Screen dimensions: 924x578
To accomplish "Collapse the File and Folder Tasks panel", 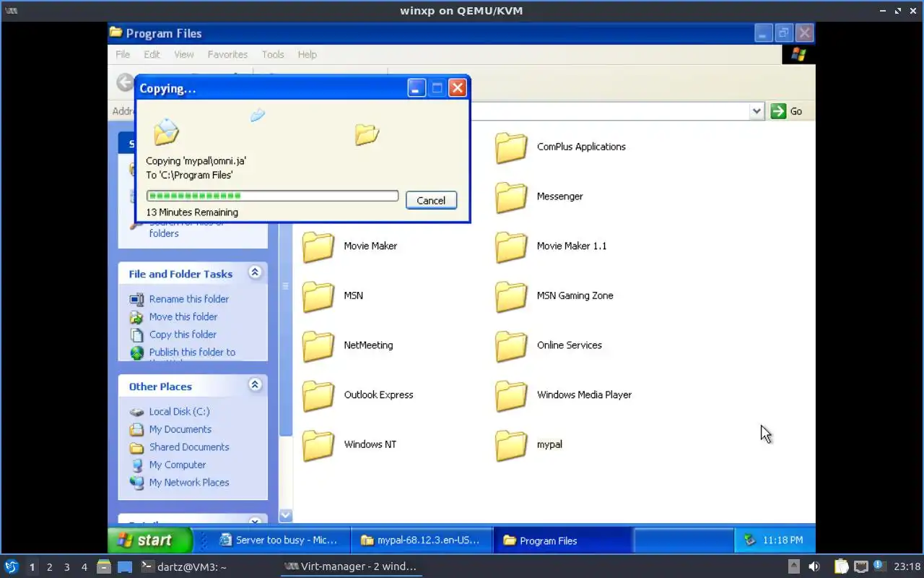I will pos(254,272).
